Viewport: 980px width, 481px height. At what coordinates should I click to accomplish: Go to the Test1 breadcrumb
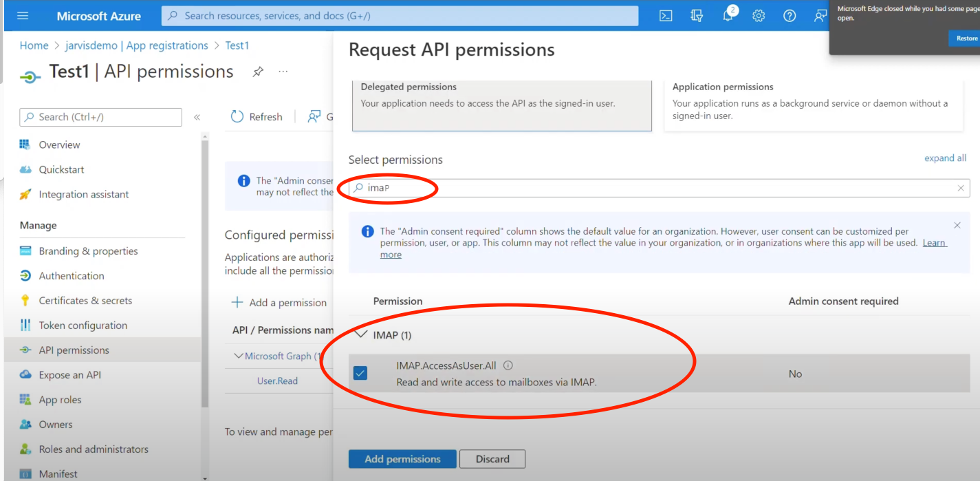pos(237,45)
